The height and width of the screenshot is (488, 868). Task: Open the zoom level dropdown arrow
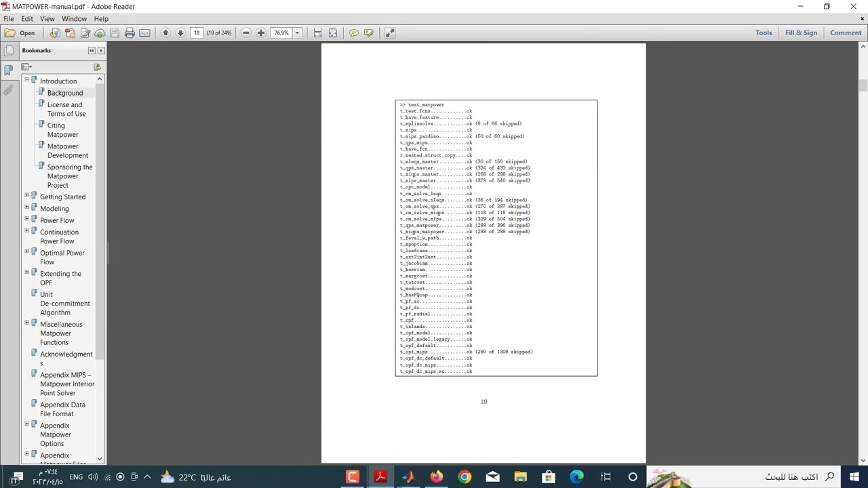click(x=296, y=33)
